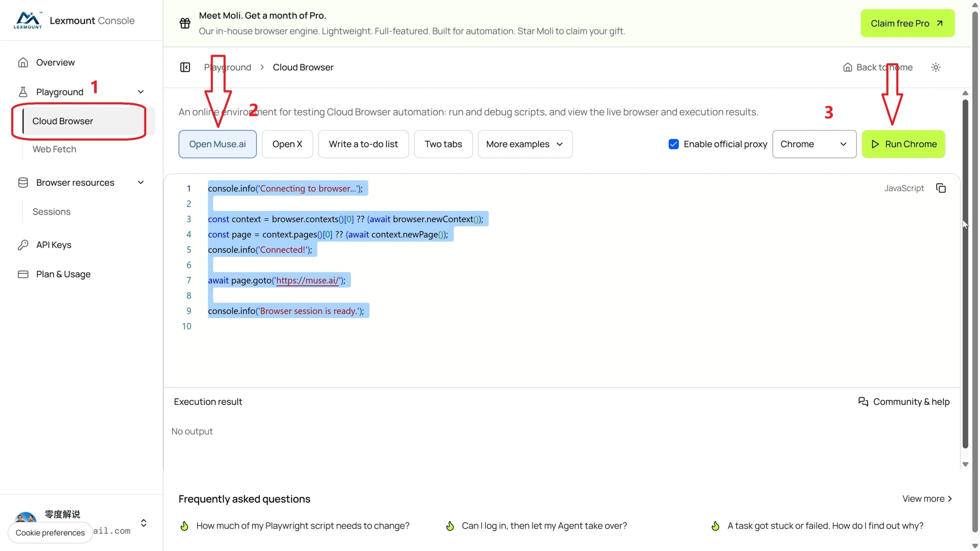Click the API Keys key icon
Image resolution: width=980 pixels, height=551 pixels.
(x=23, y=245)
